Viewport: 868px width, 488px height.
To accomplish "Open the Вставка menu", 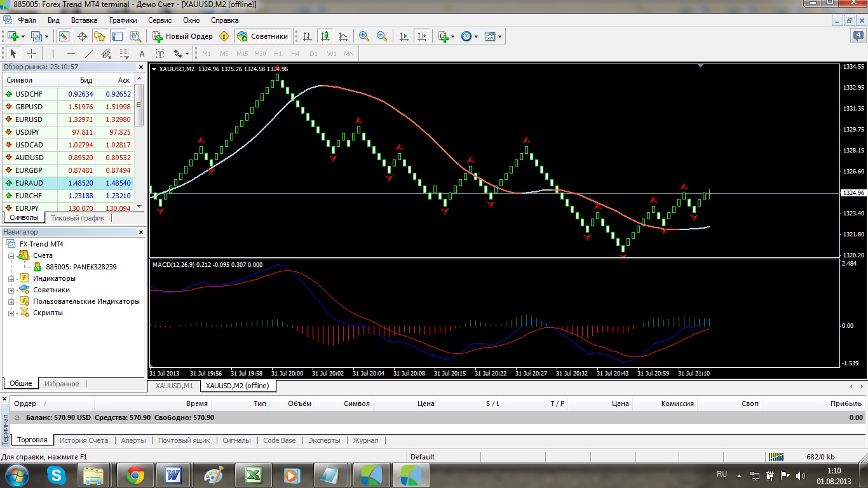I will pos(85,20).
